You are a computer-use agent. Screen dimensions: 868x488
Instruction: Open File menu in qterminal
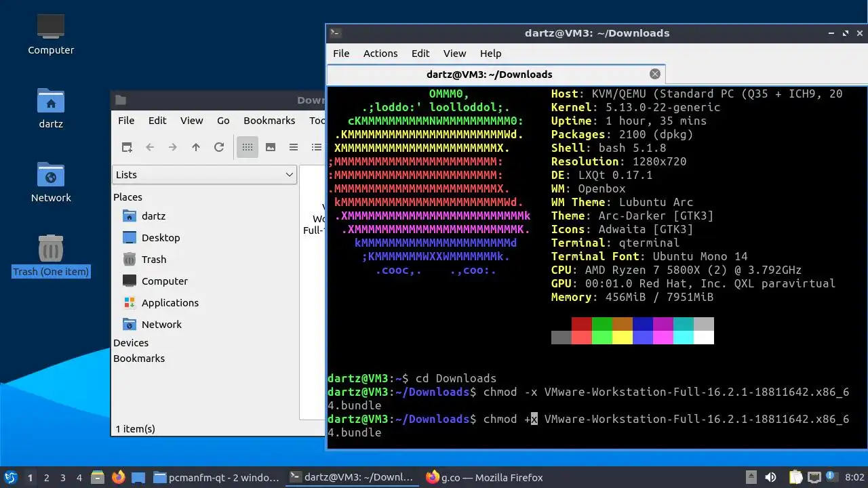click(x=341, y=54)
